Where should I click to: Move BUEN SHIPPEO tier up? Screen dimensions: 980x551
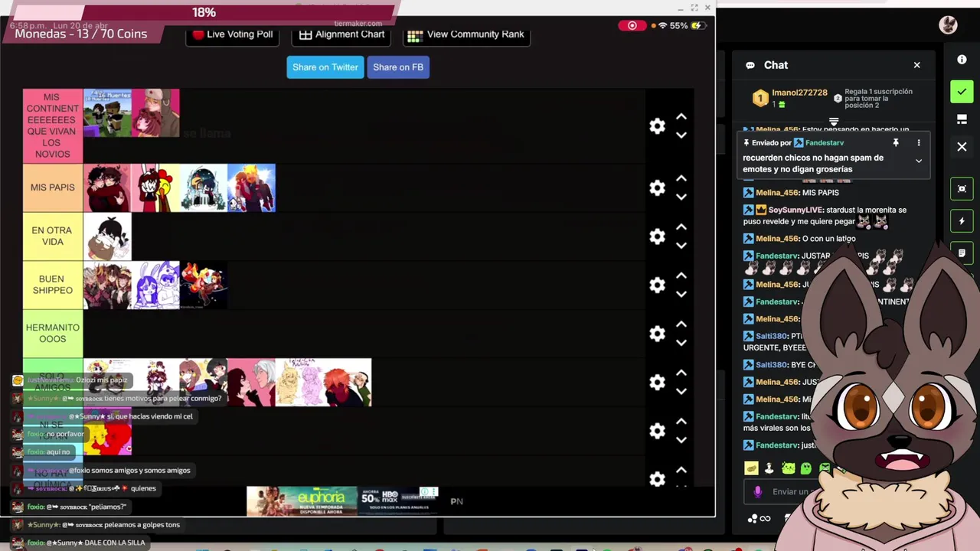681,275
